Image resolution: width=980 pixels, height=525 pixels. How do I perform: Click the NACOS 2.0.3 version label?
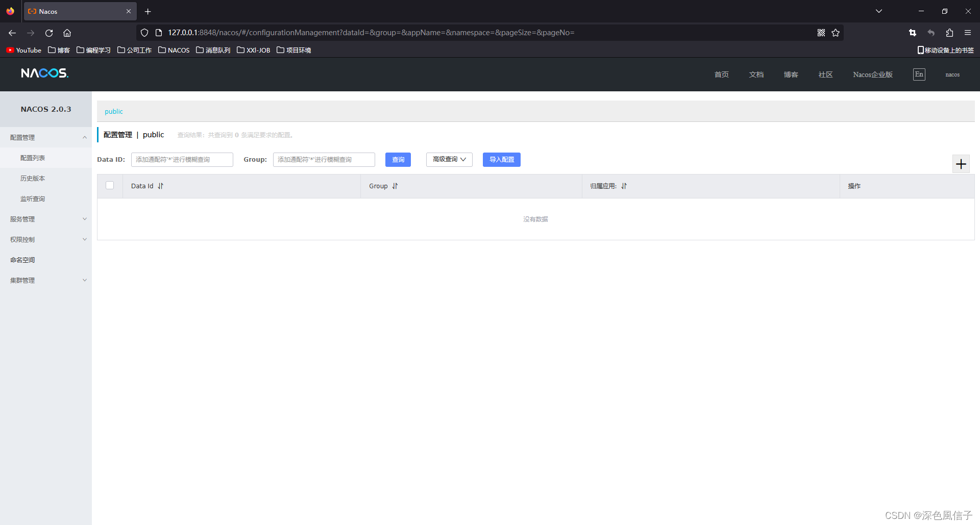coord(46,109)
